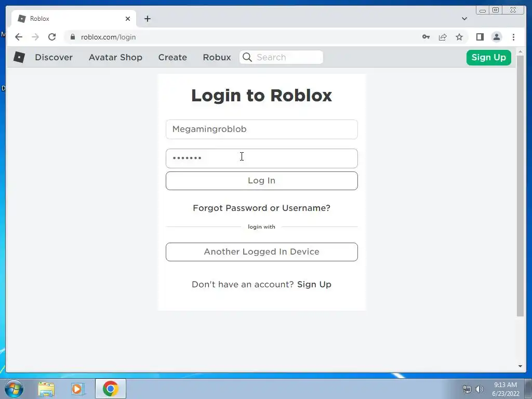The height and width of the screenshot is (399, 532).
Task: Open Create in the navbar
Action: [172, 57]
